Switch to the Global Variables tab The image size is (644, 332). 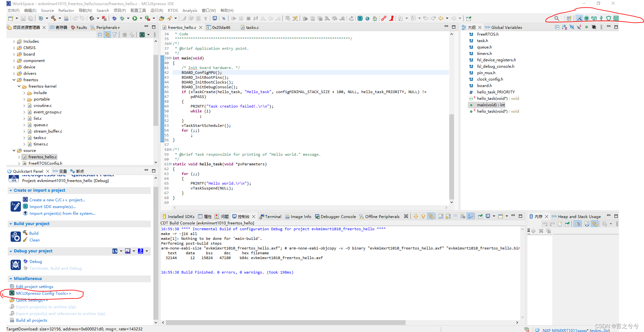tap(503, 28)
